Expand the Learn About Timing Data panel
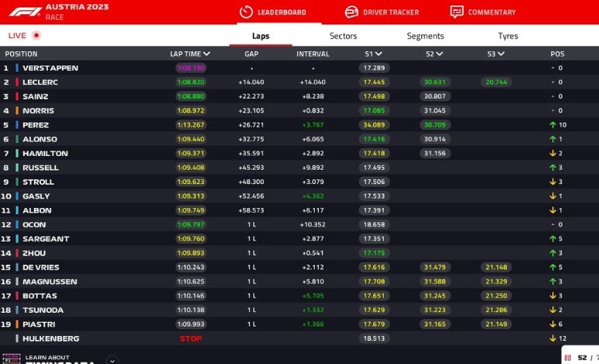The height and width of the screenshot is (364, 599). 113,359
